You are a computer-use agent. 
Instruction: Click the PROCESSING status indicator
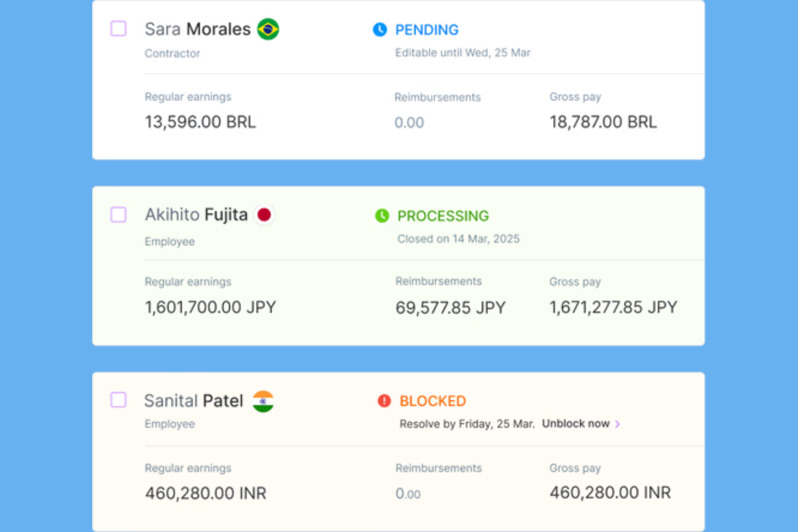pos(443,216)
